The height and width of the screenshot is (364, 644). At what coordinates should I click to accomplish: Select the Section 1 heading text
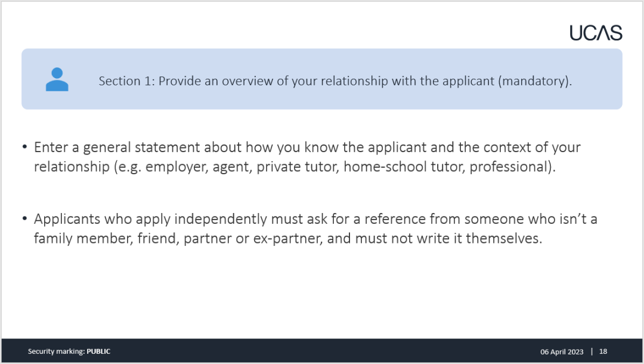(x=335, y=81)
